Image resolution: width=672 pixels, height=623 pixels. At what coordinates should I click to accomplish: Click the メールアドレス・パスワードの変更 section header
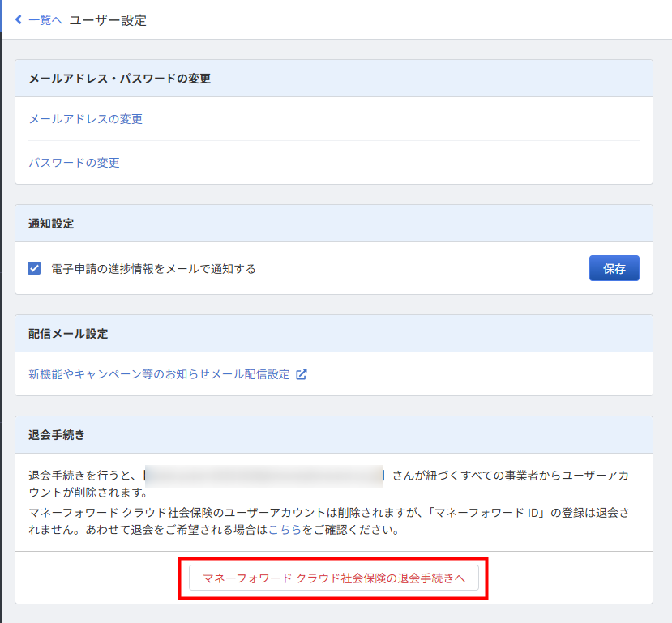(x=119, y=79)
